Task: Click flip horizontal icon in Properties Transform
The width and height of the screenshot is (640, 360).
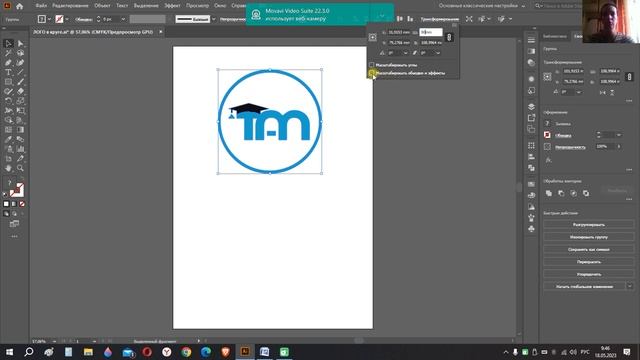Action: (602, 93)
